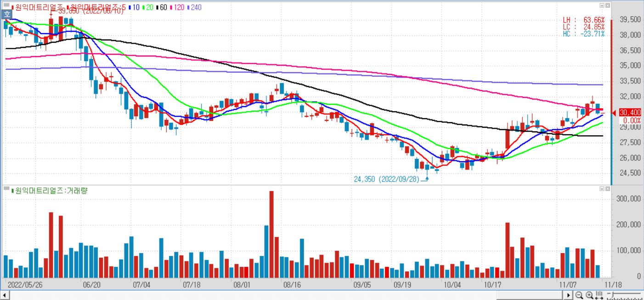644x300 pixels.
Task: Click the 07/18 date axis label
Action: tap(192, 285)
